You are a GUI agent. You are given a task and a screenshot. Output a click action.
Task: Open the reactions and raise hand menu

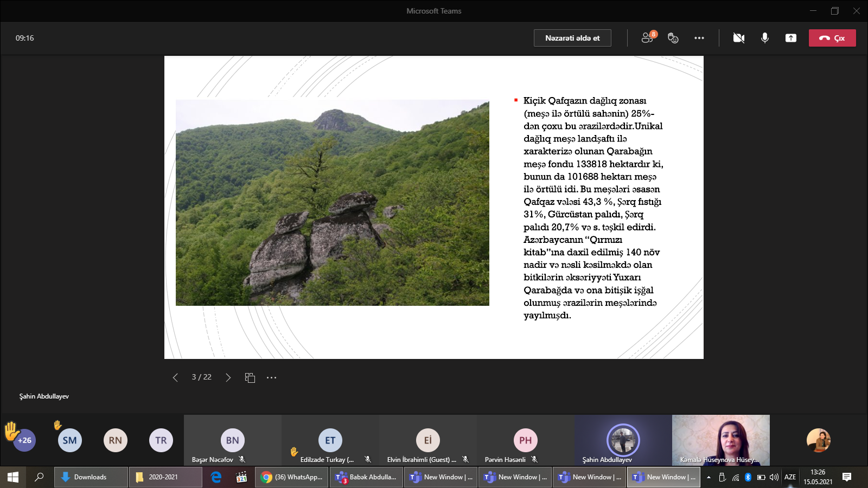click(x=673, y=38)
